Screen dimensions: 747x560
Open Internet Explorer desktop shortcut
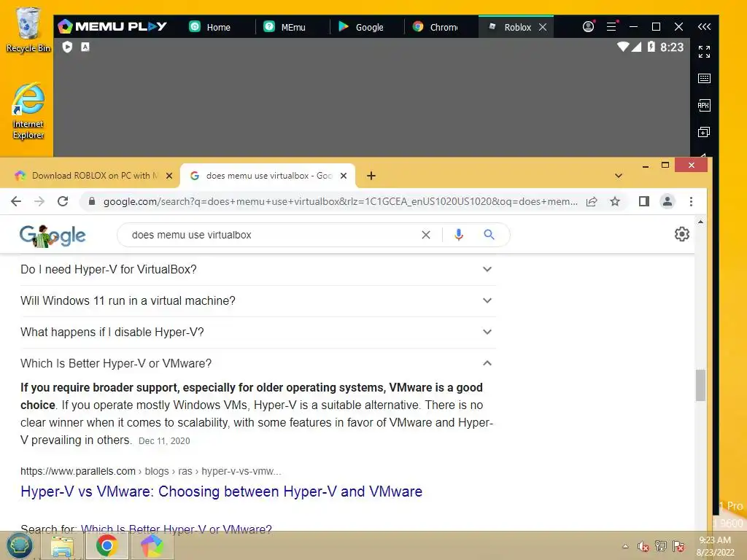[x=28, y=111]
